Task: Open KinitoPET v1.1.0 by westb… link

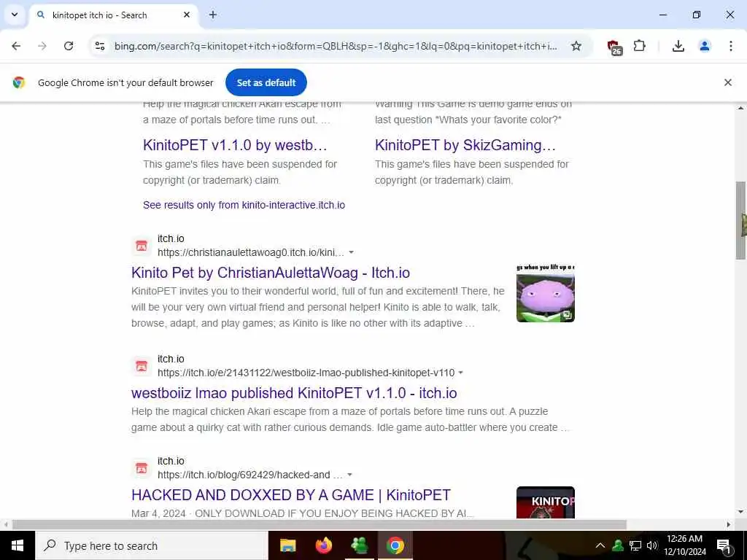Action: (235, 145)
